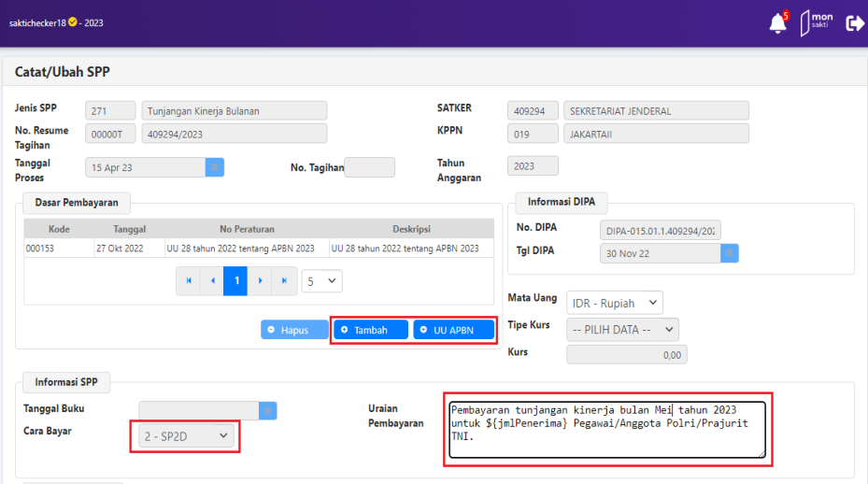Click the logout arrow icon

click(x=854, y=23)
